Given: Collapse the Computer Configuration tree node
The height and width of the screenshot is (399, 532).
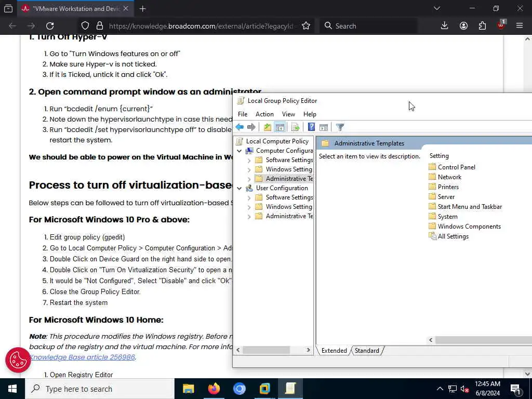Looking at the screenshot, I should (239, 151).
